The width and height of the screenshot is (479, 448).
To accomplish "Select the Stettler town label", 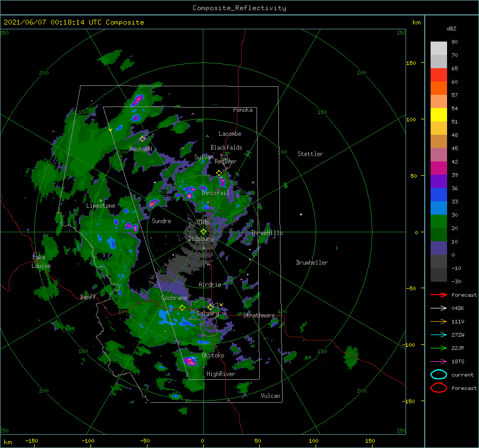I will 310,154.
